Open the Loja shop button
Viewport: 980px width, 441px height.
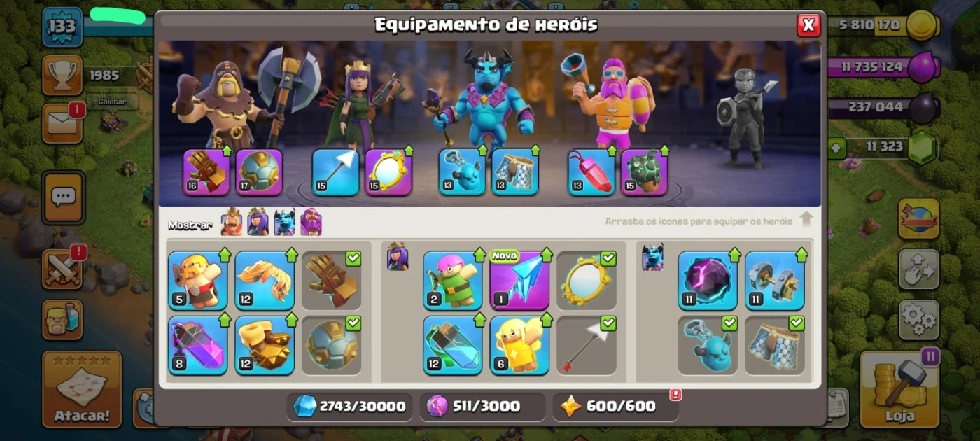899,389
